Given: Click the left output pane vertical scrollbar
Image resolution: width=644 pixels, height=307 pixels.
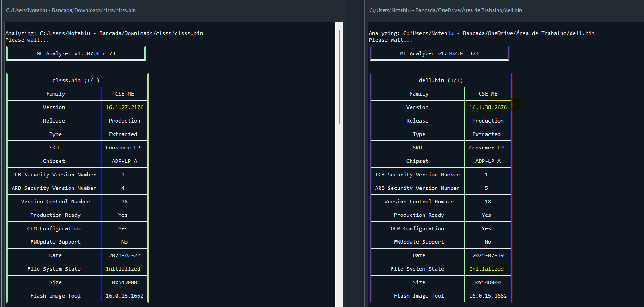Looking at the screenshot, I should point(339,76).
